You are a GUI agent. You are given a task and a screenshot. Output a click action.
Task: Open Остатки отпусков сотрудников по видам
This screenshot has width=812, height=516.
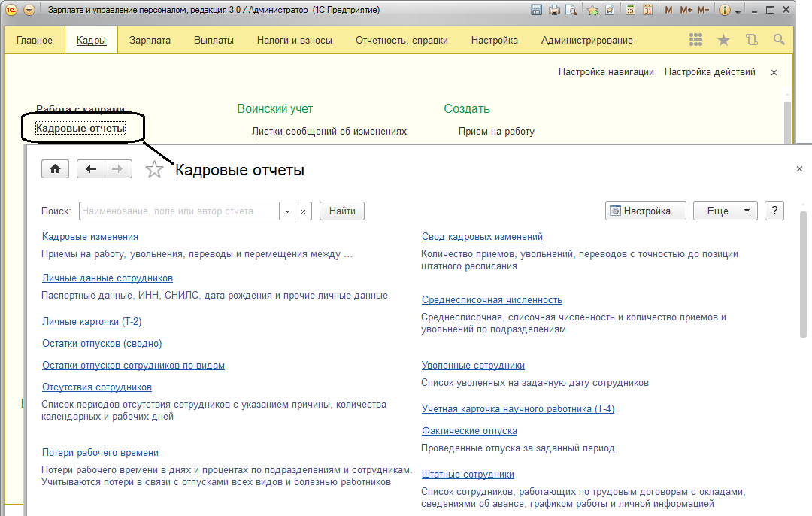pos(133,366)
